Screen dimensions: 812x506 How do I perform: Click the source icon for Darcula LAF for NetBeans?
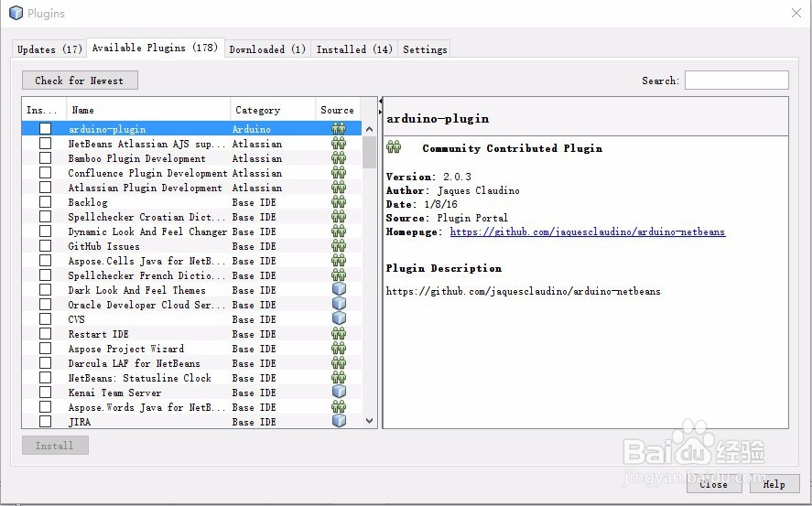coord(339,362)
